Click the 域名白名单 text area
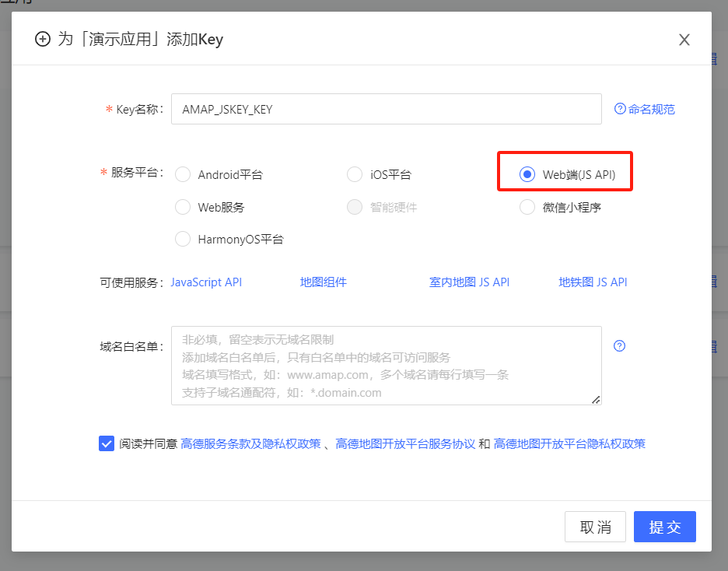The width and height of the screenshot is (728, 571). (x=387, y=366)
